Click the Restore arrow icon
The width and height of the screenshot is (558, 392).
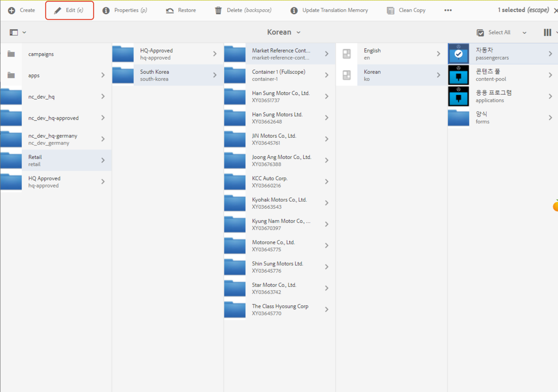[170, 10]
